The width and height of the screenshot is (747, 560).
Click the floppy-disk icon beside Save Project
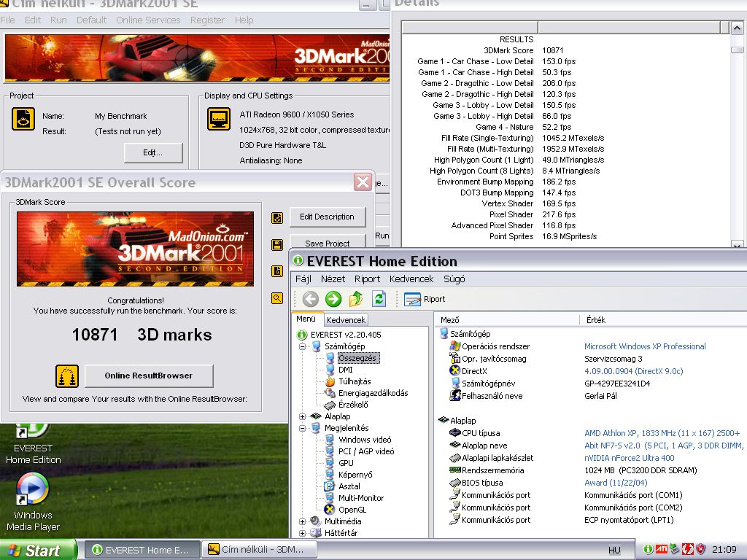[x=276, y=245]
